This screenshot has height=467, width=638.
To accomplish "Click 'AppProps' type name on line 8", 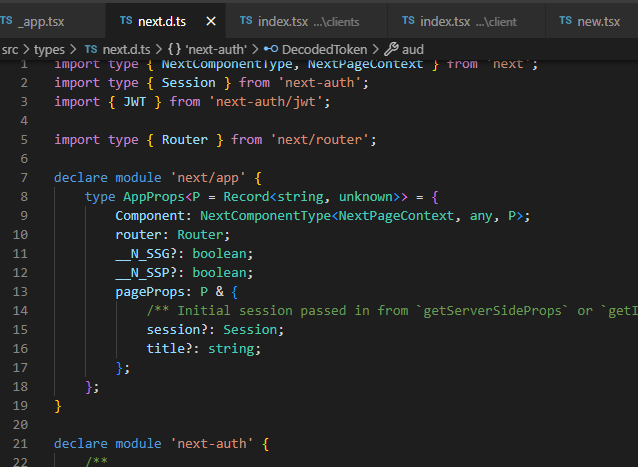I will (x=154, y=197).
